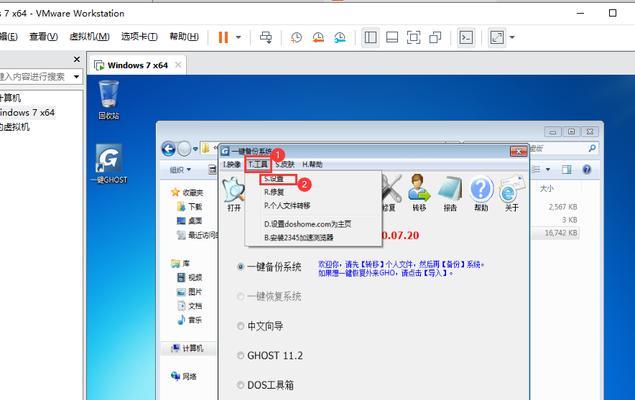Viewport: 635px width, 400px height.
Task: Open the 文档 library in Explorer
Action: [190, 306]
